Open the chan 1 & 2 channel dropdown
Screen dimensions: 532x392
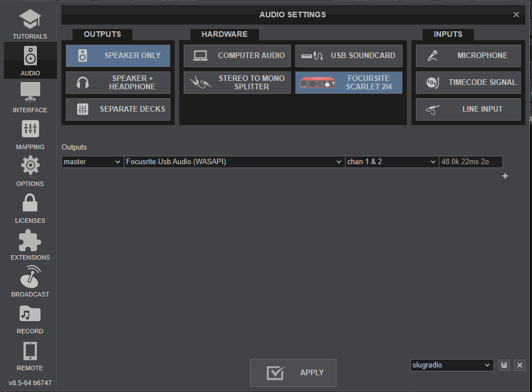391,162
